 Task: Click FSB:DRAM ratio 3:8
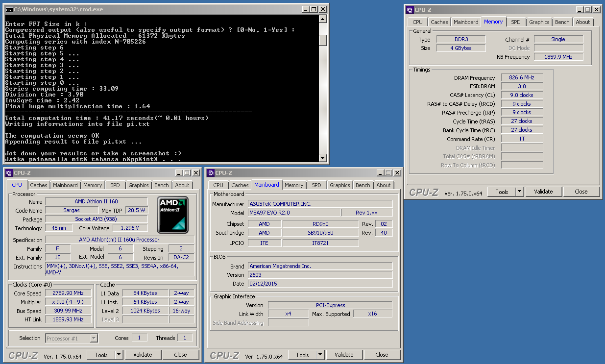[x=522, y=86]
